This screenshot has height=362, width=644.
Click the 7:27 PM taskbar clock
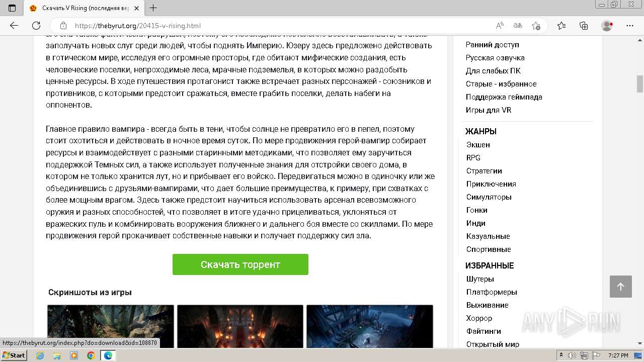tap(618, 355)
